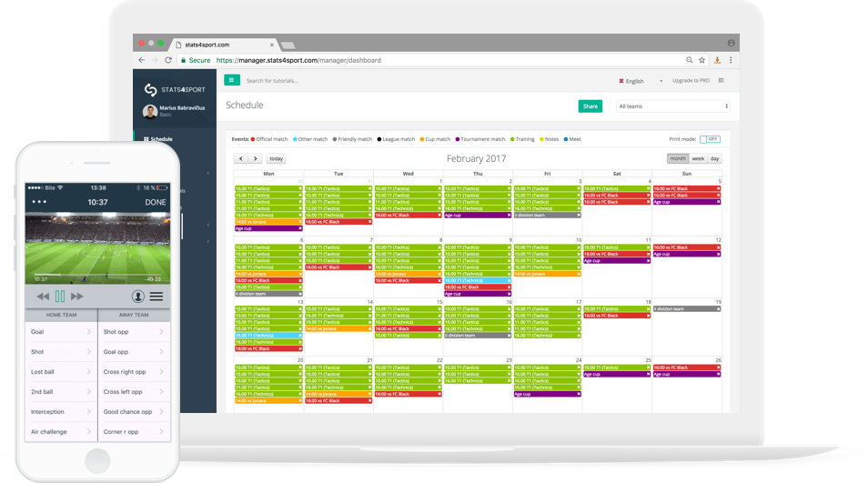868x483 pixels.
Task: Click the Cup match legend label
Action: tap(438, 139)
